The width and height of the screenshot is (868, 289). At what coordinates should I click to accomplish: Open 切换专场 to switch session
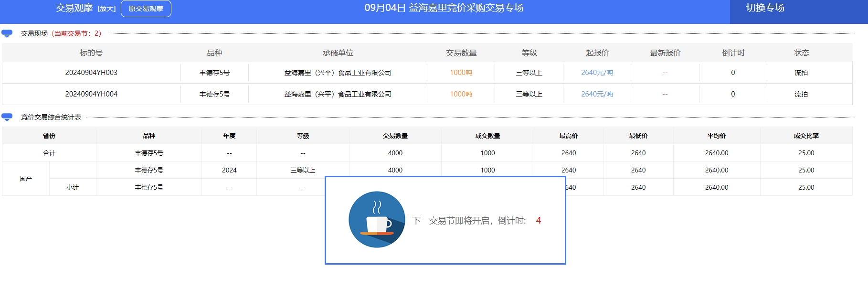coord(765,8)
